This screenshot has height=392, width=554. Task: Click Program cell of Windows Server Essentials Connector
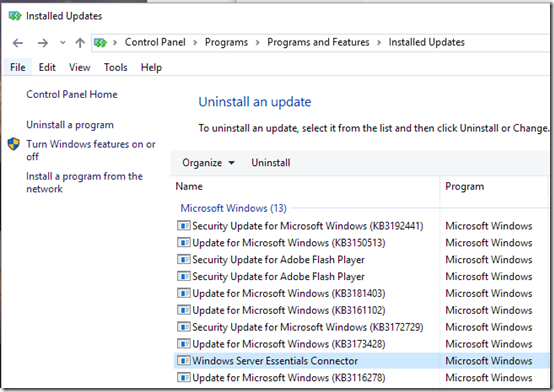[x=489, y=361]
